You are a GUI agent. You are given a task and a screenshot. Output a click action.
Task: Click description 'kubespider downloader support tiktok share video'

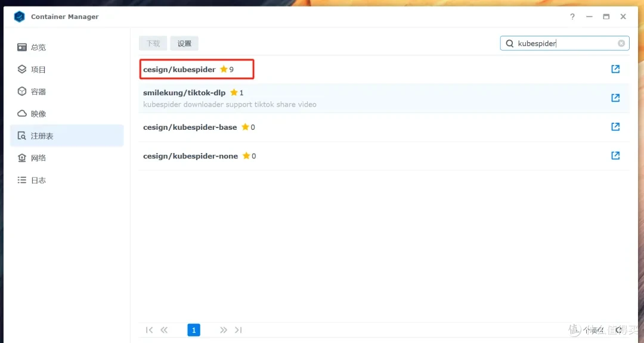[x=230, y=104]
